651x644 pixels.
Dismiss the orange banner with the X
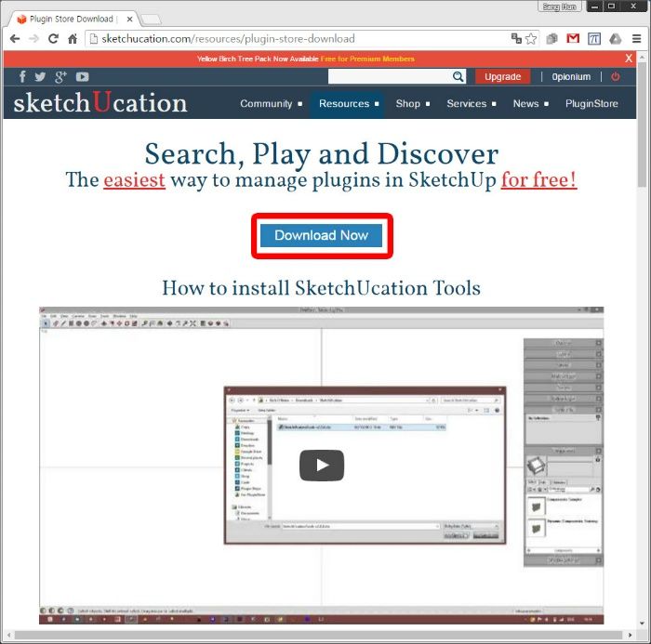pyautogui.click(x=629, y=59)
